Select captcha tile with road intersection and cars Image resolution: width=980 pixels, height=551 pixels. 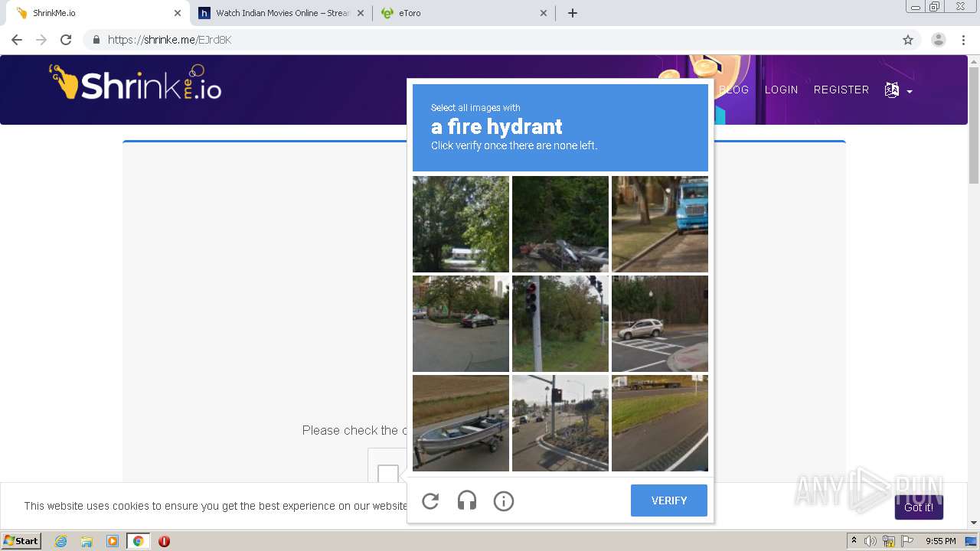(x=560, y=423)
